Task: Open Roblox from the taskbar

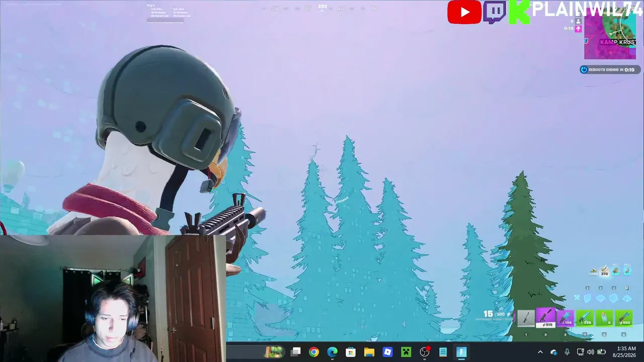Action: (387, 352)
